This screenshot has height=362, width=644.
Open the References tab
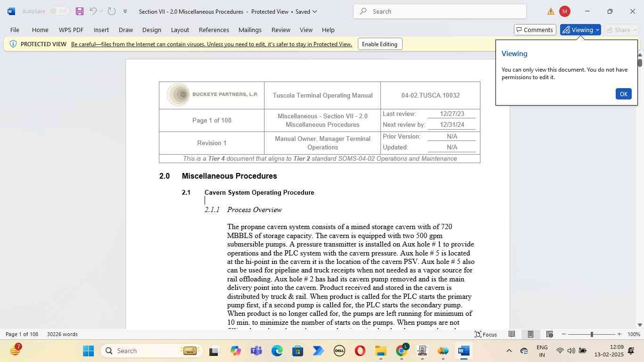tap(214, 30)
